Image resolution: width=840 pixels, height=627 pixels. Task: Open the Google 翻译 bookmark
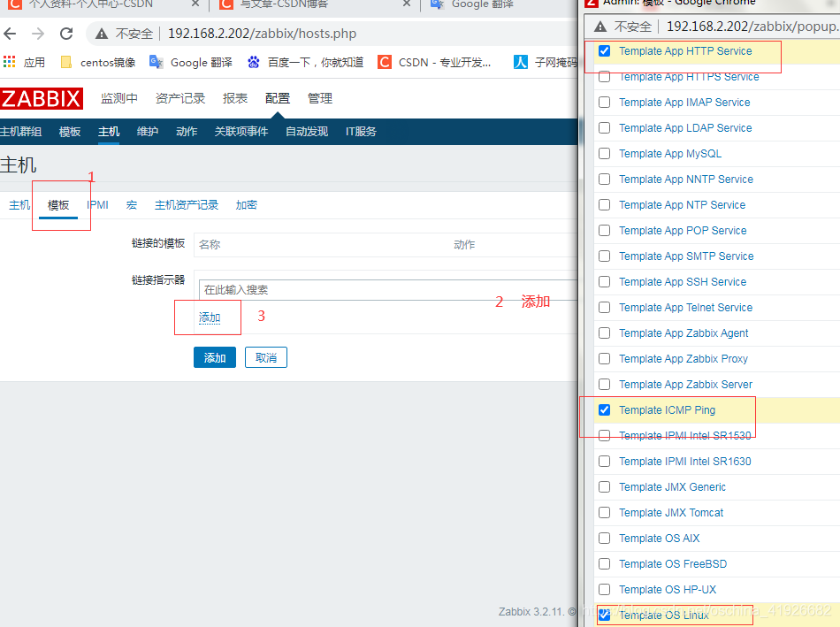click(x=191, y=63)
